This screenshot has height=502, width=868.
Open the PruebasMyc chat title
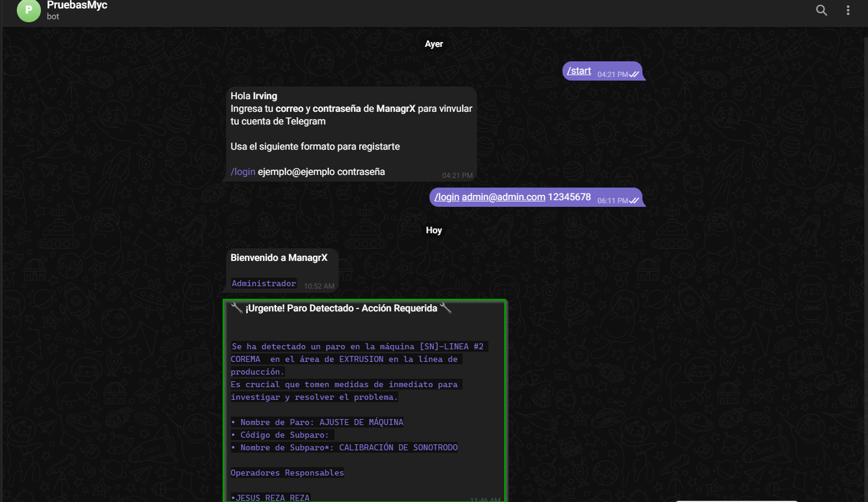coord(77,5)
